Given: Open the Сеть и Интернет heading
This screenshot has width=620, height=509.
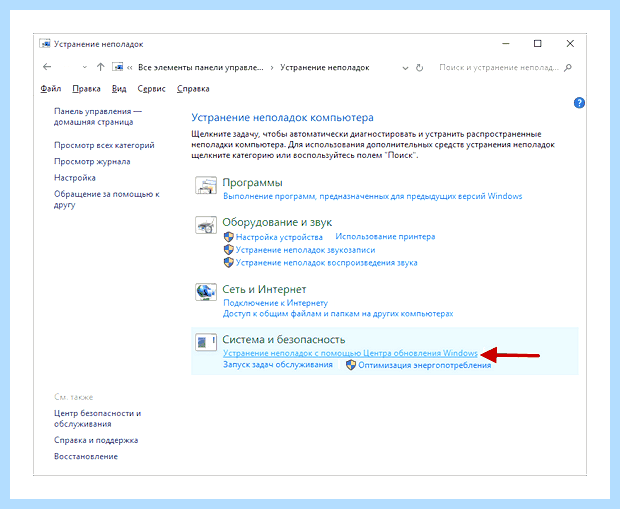Looking at the screenshot, I should pos(264,290).
